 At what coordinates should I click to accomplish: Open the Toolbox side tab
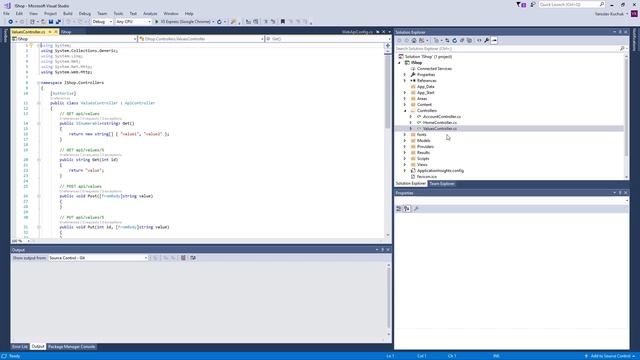(x=5, y=36)
